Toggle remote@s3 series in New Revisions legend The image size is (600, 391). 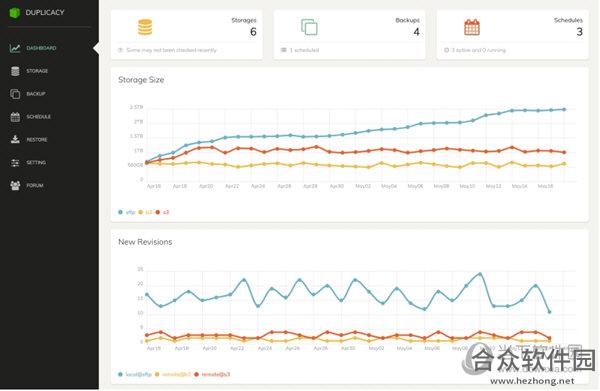pos(212,374)
